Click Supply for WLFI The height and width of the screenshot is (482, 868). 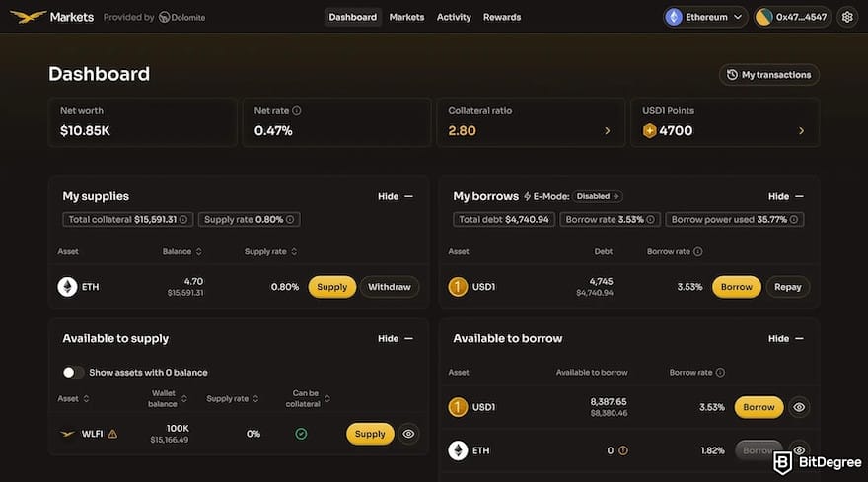pos(370,434)
